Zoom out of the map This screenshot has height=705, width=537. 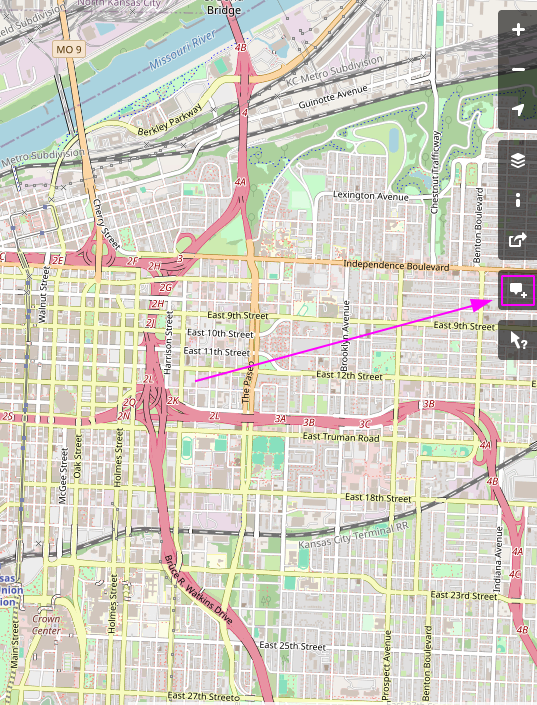click(x=518, y=70)
